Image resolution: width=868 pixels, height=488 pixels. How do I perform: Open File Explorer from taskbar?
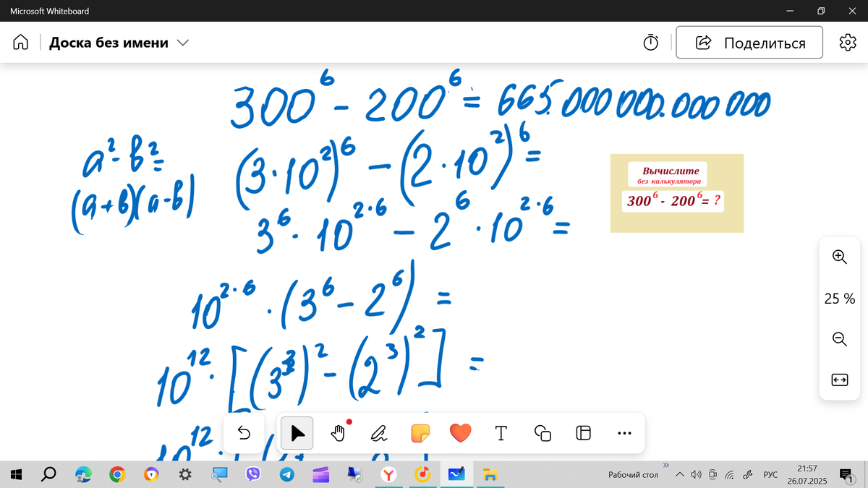(490, 474)
